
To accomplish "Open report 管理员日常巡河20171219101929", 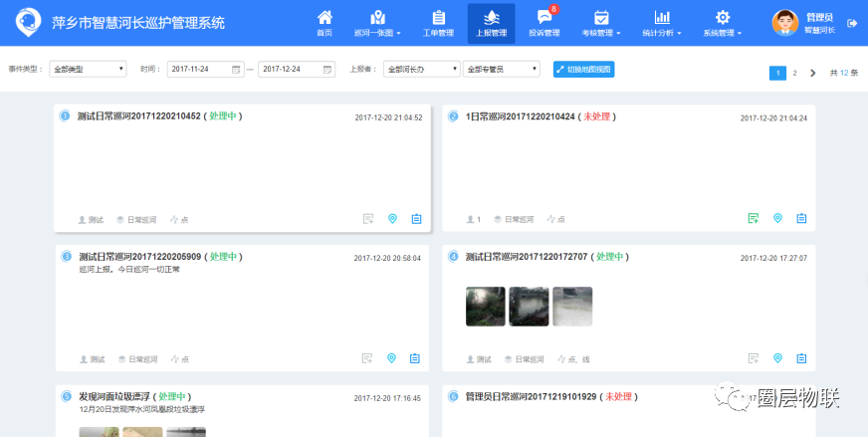I will 531,396.
